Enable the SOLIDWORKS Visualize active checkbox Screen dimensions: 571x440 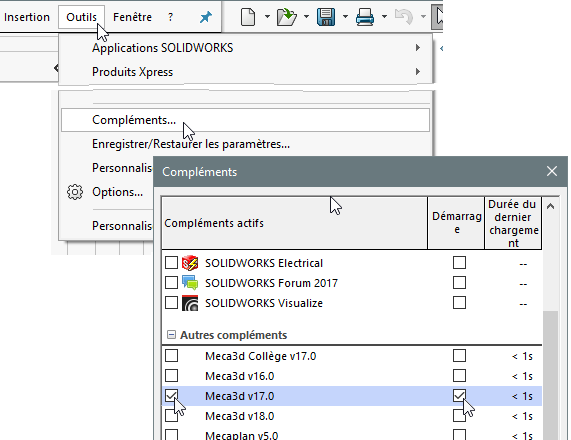coord(172,303)
